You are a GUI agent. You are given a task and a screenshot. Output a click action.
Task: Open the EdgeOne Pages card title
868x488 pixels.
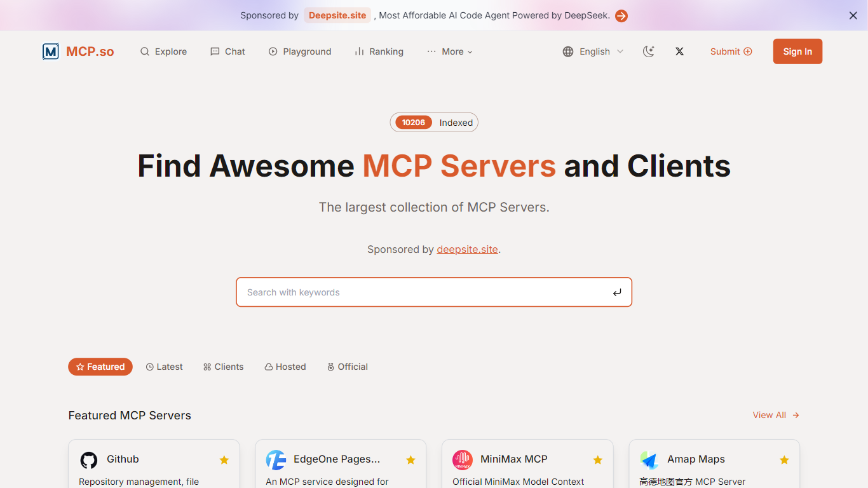(337, 459)
